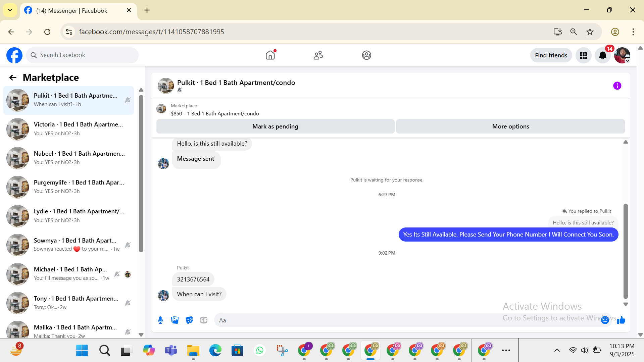The width and height of the screenshot is (644, 362).
Task: Open the Facebook Home feed icon
Action: click(x=270, y=55)
